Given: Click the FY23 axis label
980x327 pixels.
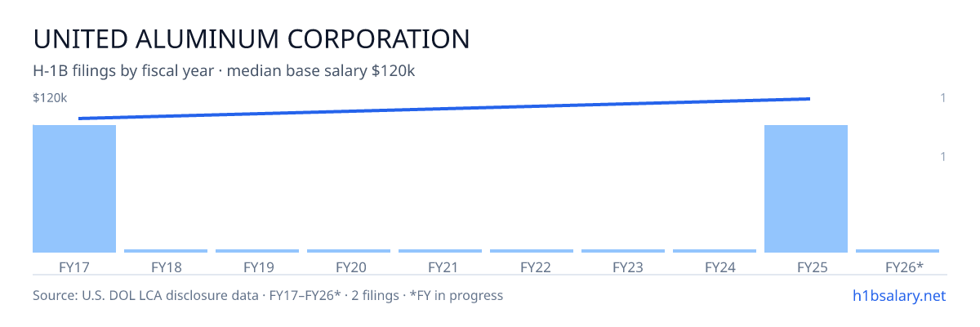Looking at the screenshot, I should click(623, 267).
